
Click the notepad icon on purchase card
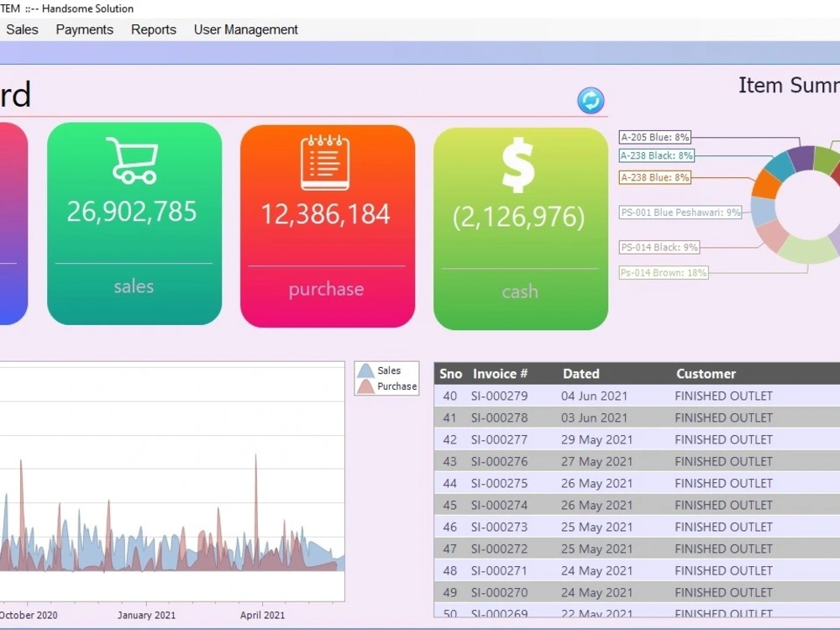(x=325, y=163)
